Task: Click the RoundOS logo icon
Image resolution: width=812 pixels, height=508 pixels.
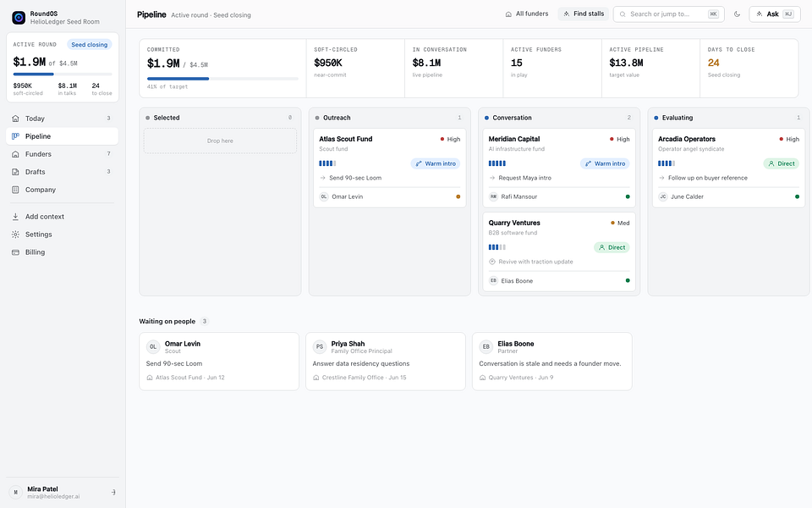Action: pyautogui.click(x=19, y=18)
